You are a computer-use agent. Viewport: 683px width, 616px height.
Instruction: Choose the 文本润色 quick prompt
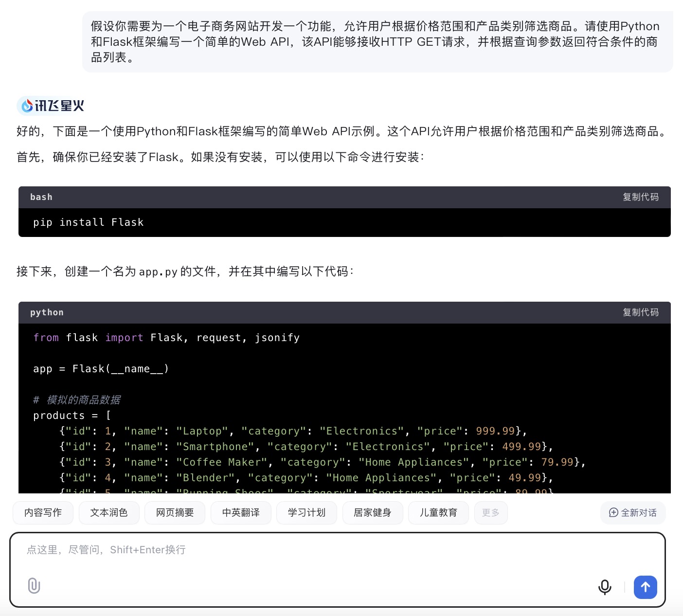[109, 512]
